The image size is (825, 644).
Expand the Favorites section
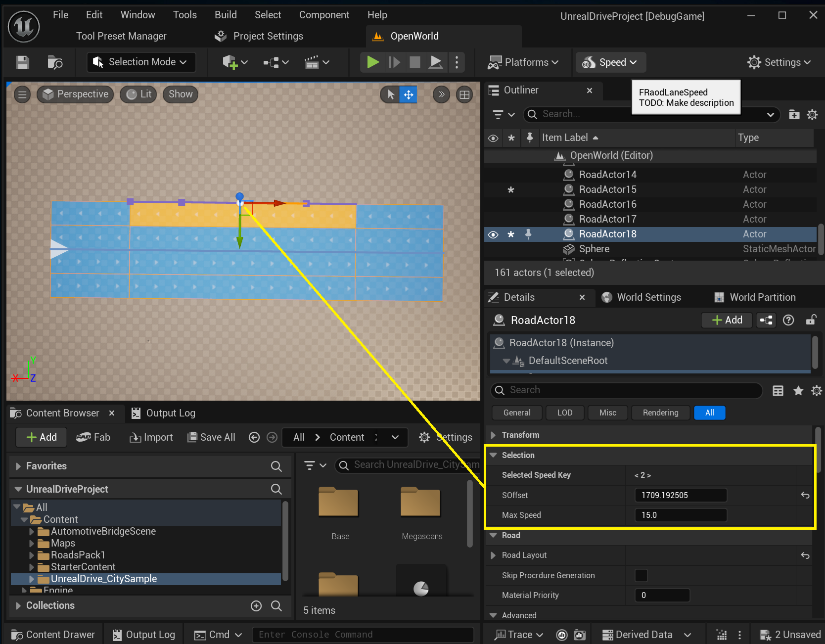(x=18, y=466)
